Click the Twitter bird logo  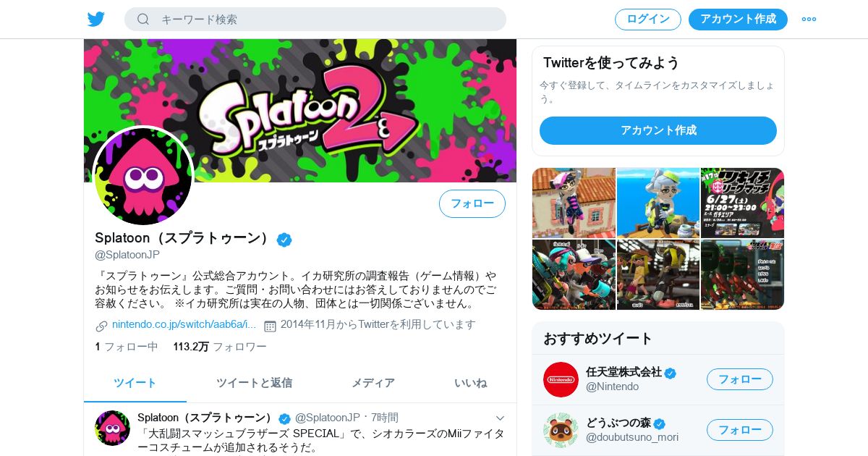click(x=96, y=20)
